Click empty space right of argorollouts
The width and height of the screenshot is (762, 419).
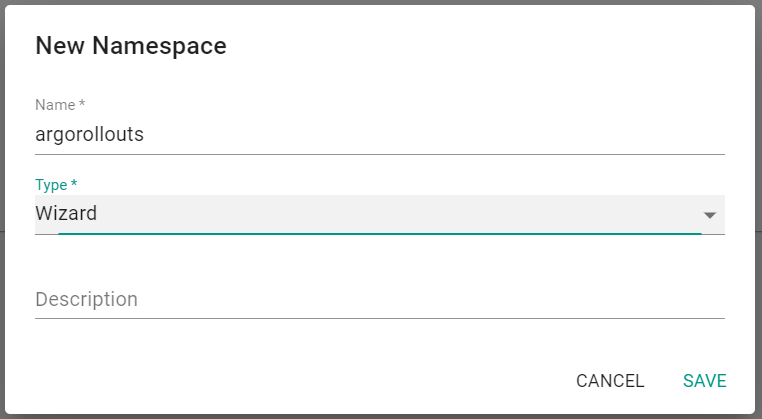[450, 134]
